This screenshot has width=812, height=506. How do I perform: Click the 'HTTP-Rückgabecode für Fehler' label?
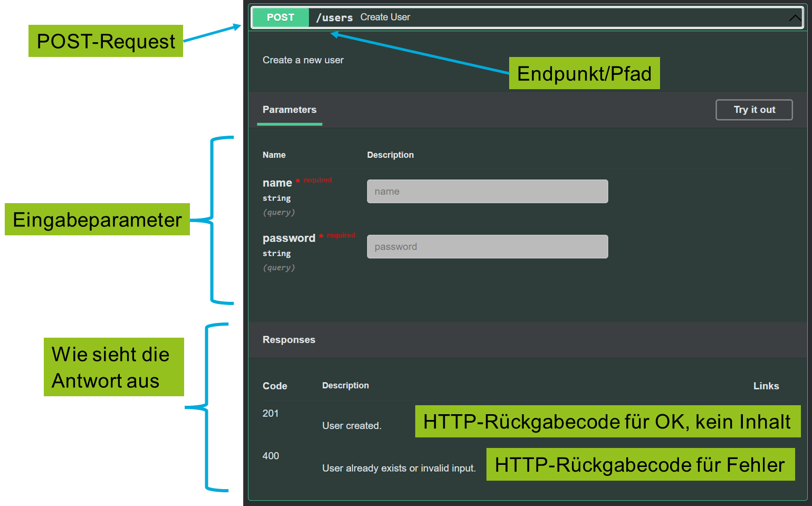click(x=640, y=465)
